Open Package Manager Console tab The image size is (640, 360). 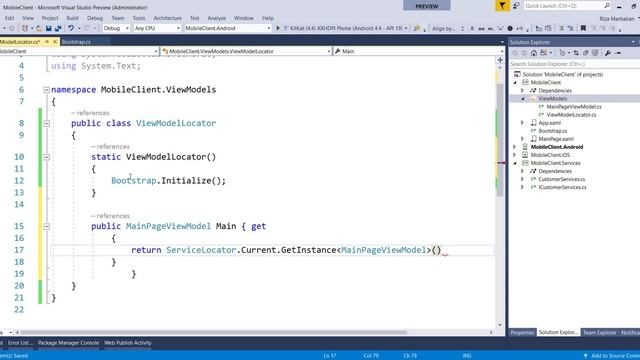click(x=69, y=343)
